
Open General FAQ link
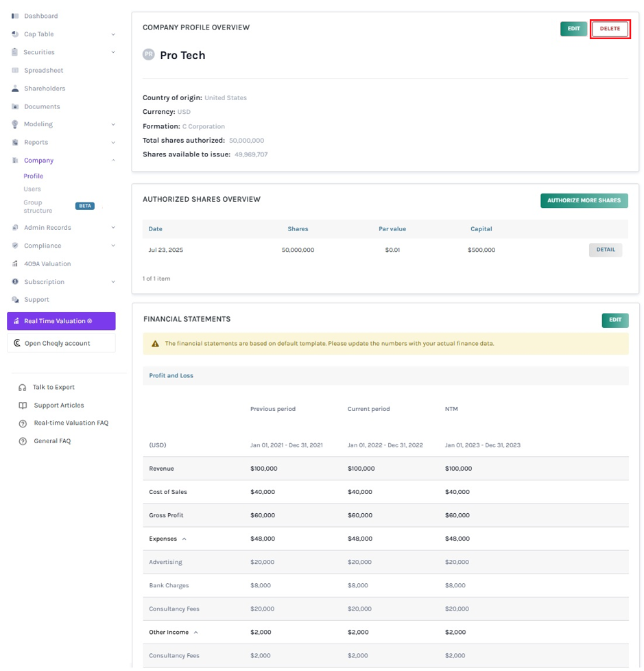click(52, 440)
